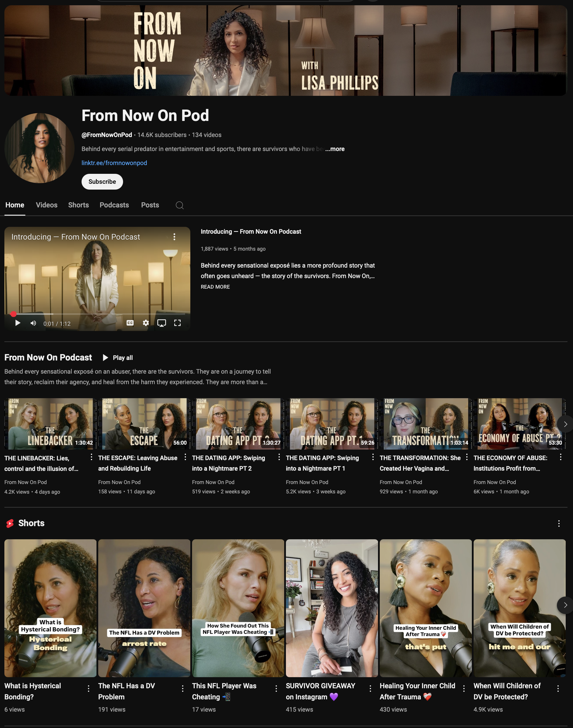This screenshot has height=728, width=573.
Task: Open THE TRANSFORMATION video thumbnail
Action: point(426,424)
